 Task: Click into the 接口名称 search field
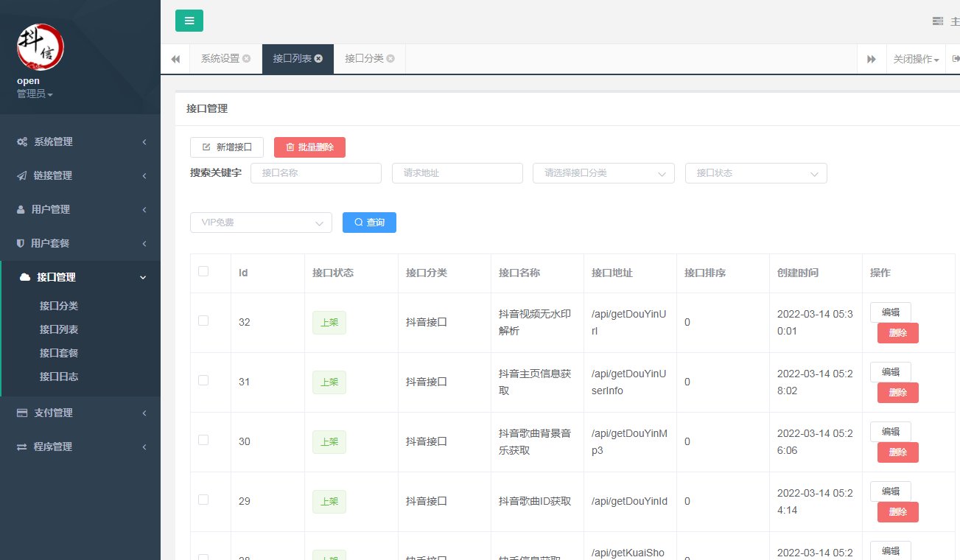(x=315, y=173)
